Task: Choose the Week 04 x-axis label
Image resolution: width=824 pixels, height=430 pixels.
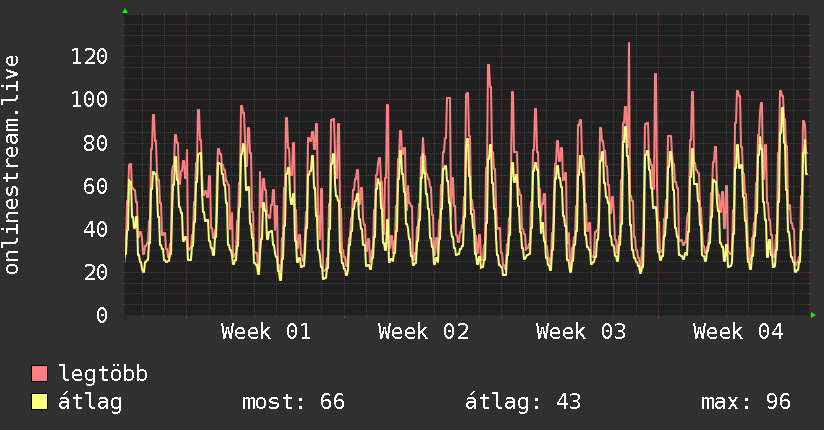Action: (x=738, y=331)
